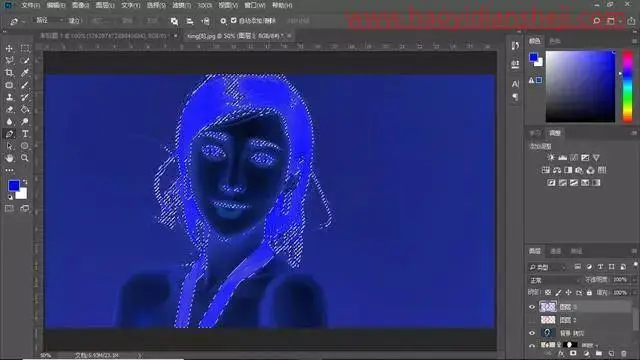Click the blue foreground color swatch in toolbar

13,186
